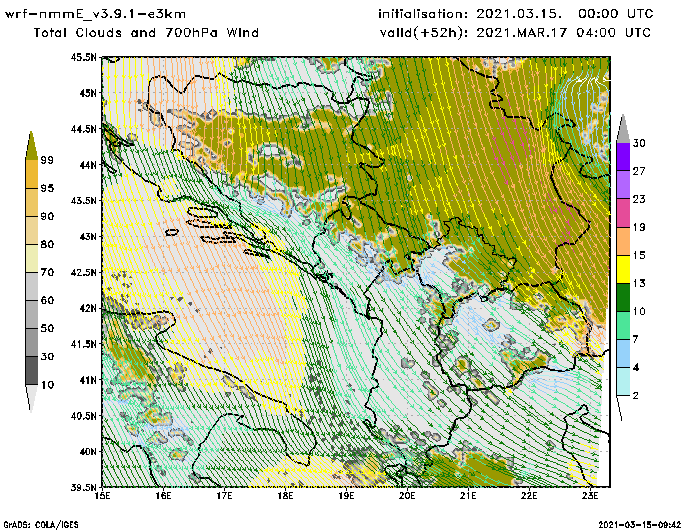Click the 50 label on cloud legend
This screenshot has height=530, width=700.
pyautogui.click(x=47, y=328)
